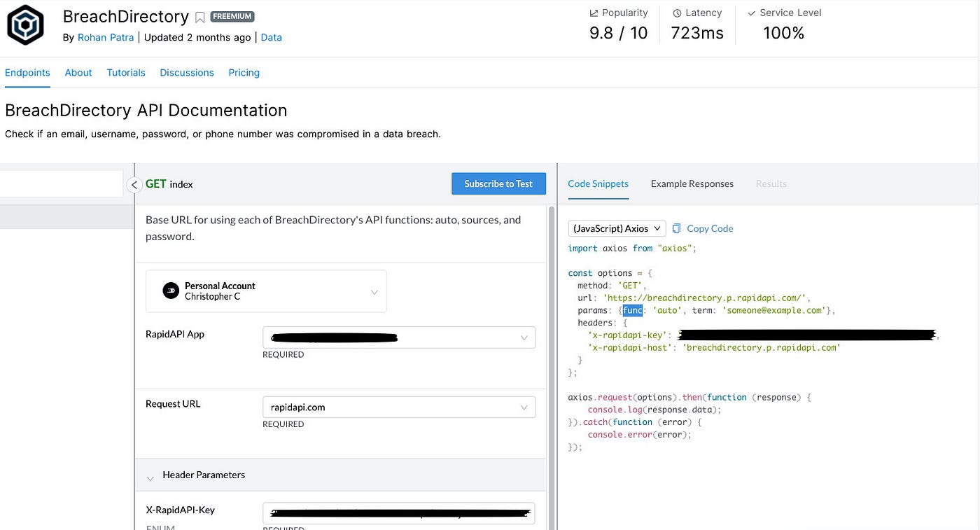Switch to Example Responses tab

click(692, 183)
